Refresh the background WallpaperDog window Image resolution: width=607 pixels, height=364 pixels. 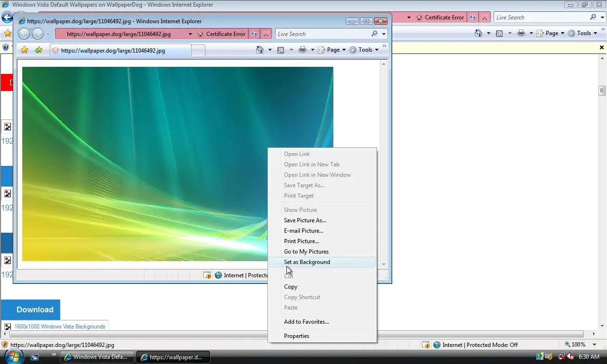pyautogui.click(x=473, y=18)
